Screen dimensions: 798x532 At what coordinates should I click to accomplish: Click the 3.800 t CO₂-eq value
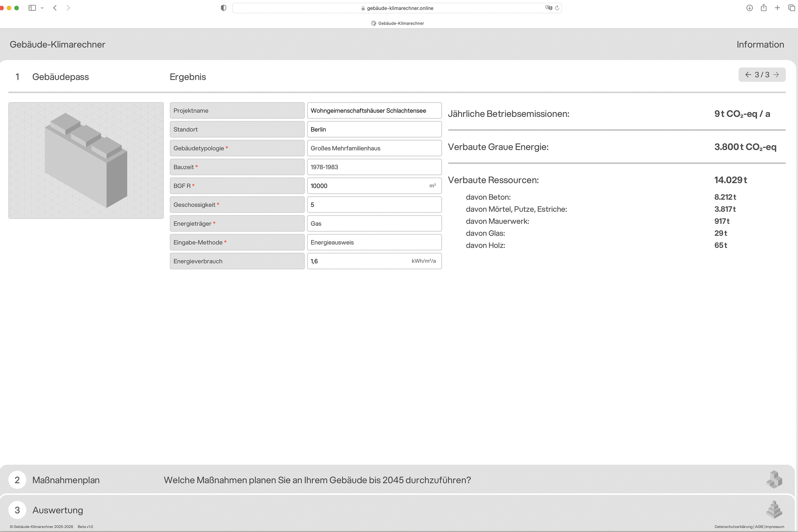tap(745, 147)
